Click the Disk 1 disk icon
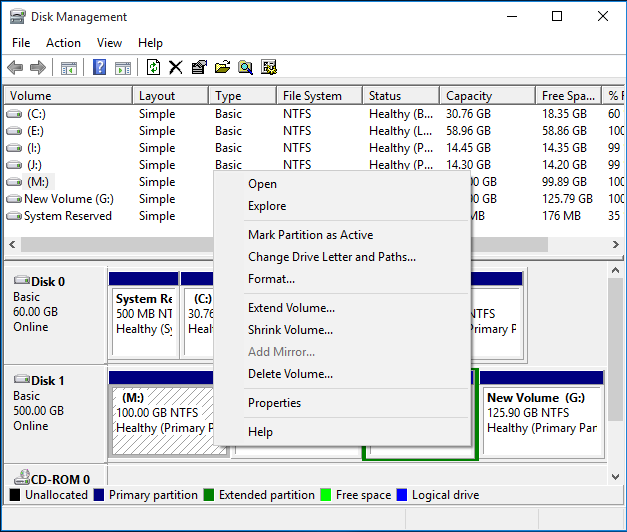 [22, 379]
